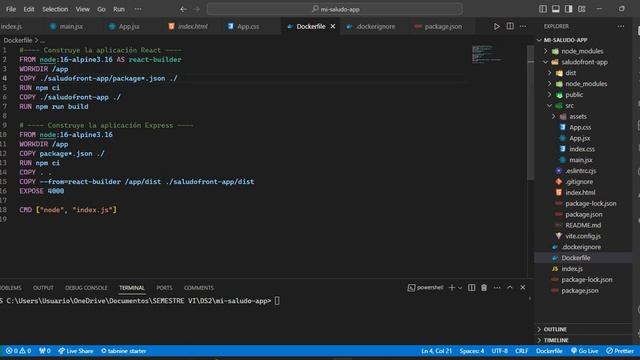Open vite.config.js in the explorer
This screenshot has height=360, width=640.
584,236
